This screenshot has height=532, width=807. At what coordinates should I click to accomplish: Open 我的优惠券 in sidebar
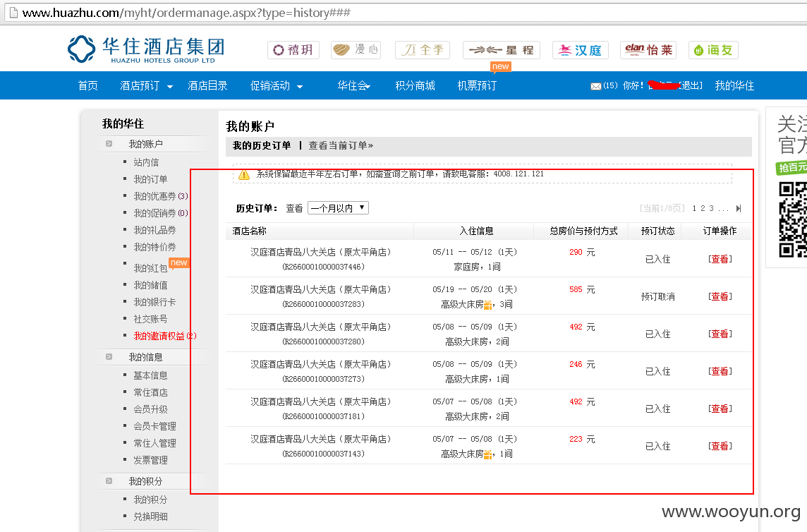161,196
